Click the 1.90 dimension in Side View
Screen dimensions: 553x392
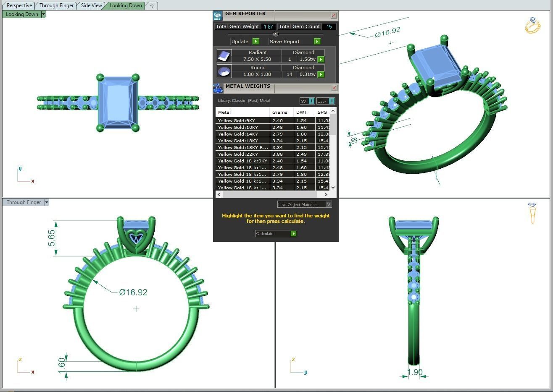[415, 372]
